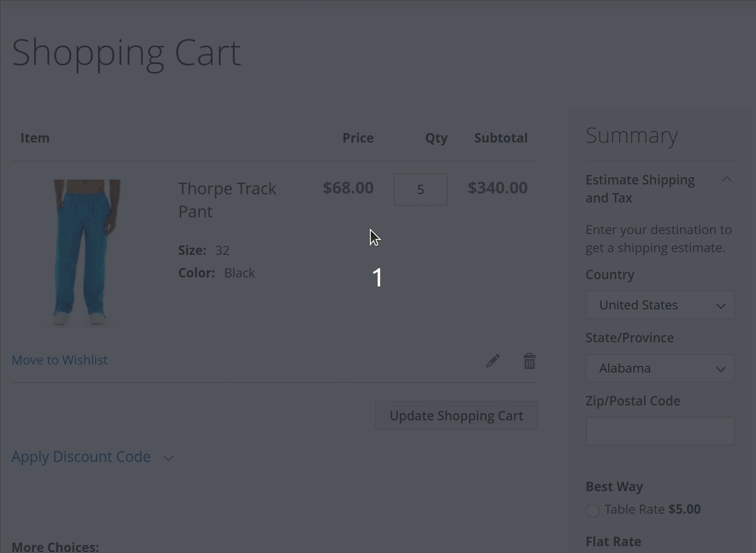Expand the Apply Discount Code section
Image resolution: width=756 pixels, height=553 pixels.
[81, 456]
